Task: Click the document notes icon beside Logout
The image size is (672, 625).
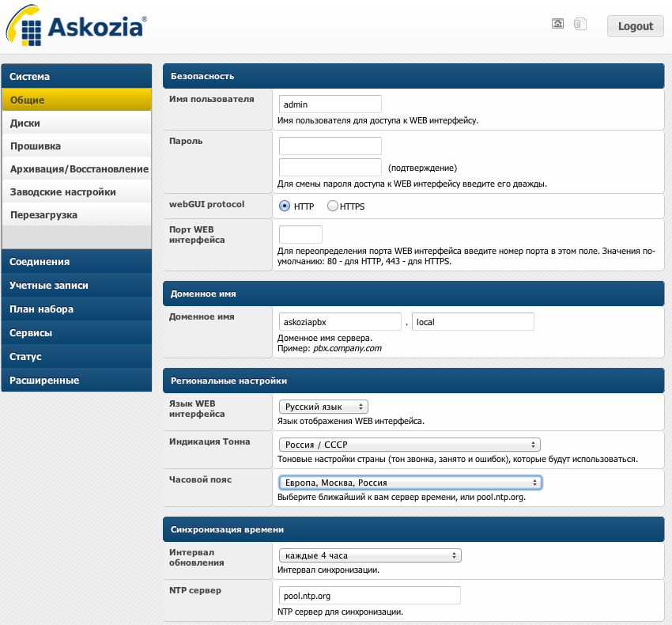Action: point(580,24)
